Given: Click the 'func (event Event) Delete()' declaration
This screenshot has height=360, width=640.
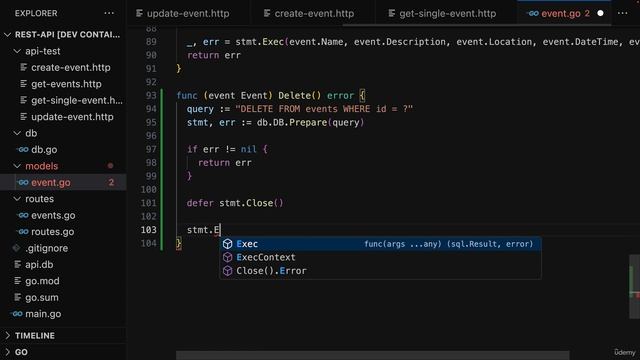Looking at the screenshot, I should pos(249,96).
